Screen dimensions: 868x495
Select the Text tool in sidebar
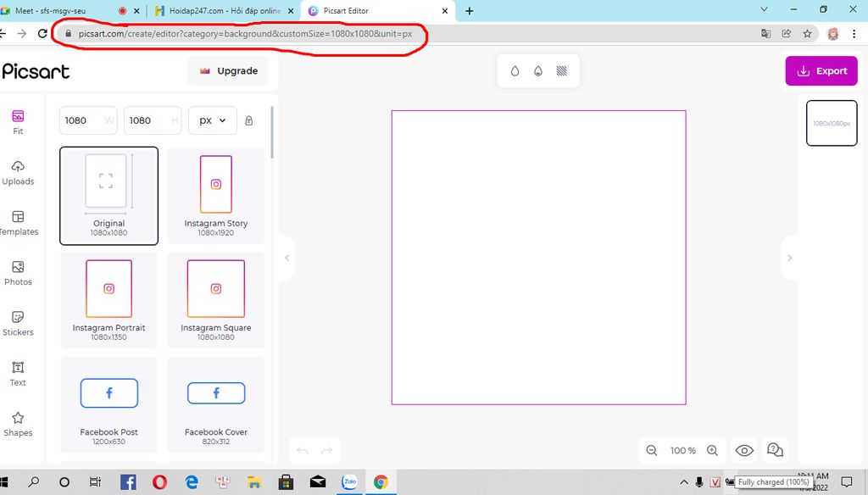(18, 375)
